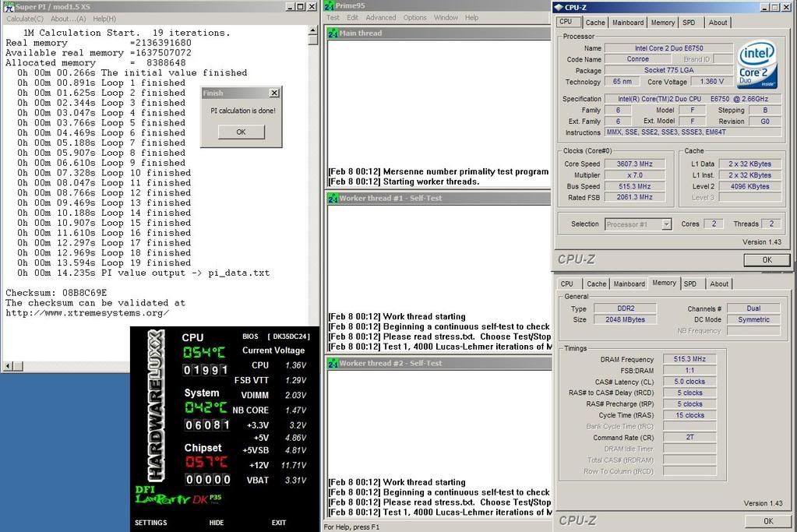Click the Main thread window icon
This screenshot has height=532, width=797.
(x=333, y=33)
